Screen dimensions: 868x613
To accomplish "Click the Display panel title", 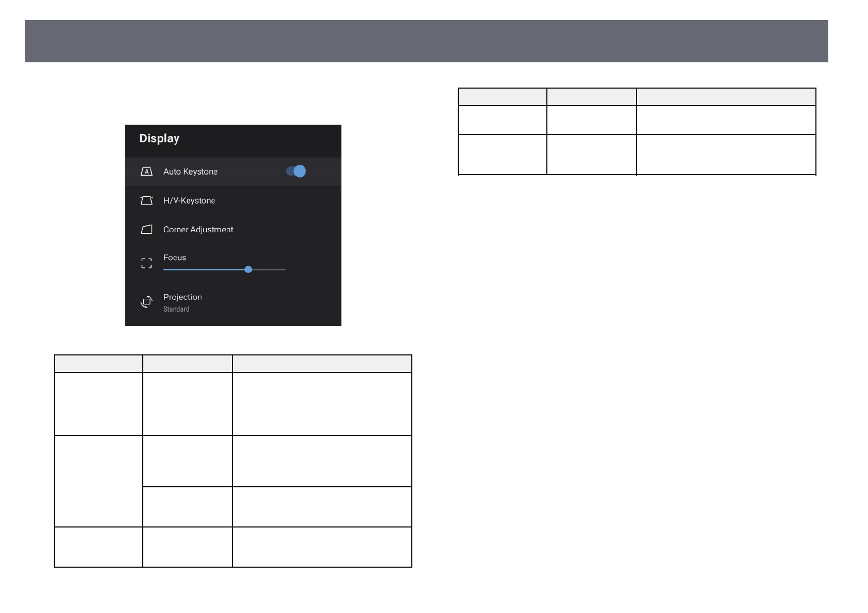I will coord(159,139).
